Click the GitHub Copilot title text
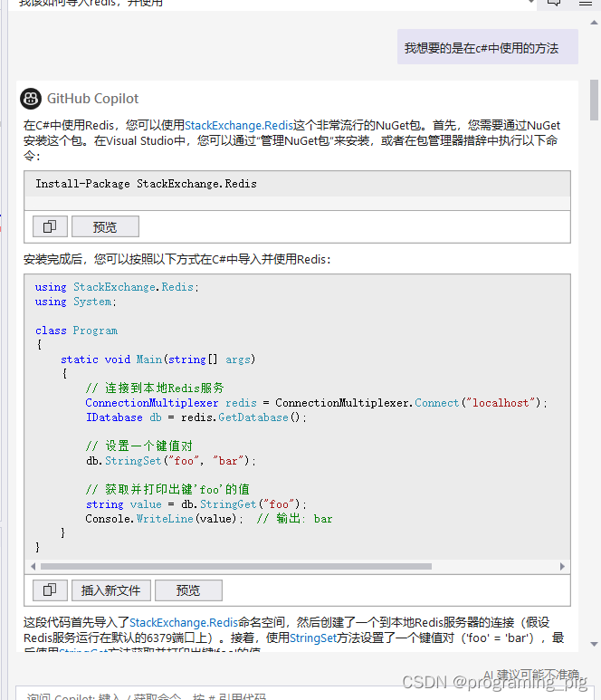The image size is (601, 700). tap(93, 98)
